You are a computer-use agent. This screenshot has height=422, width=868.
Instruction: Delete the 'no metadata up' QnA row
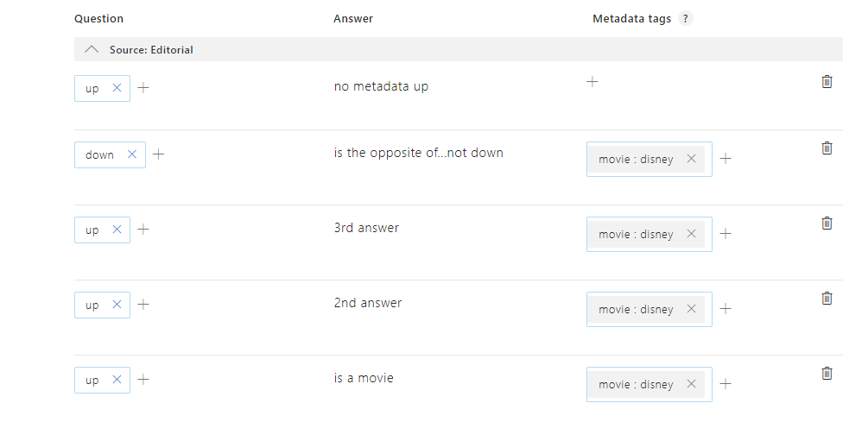(827, 82)
